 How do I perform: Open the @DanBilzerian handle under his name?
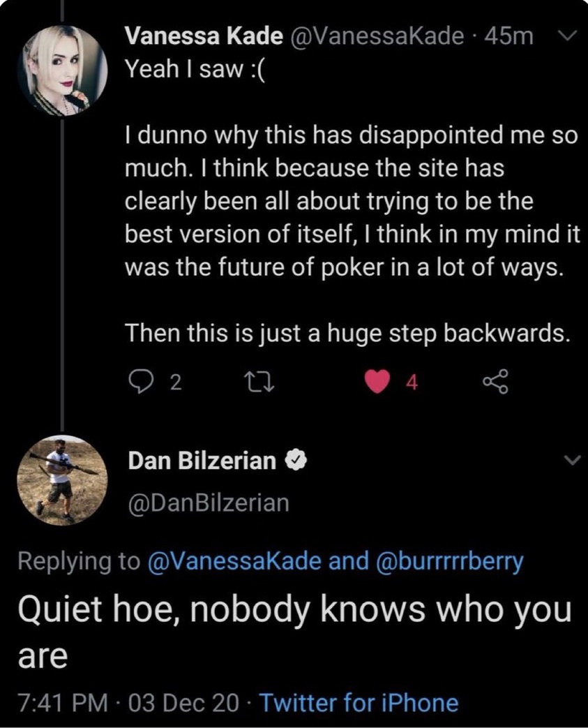209,502
